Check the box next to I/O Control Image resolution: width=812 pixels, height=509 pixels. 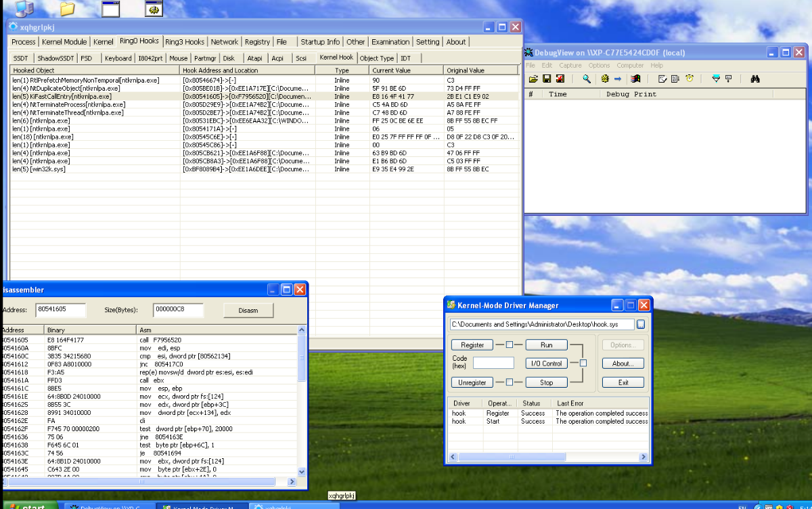[583, 363]
